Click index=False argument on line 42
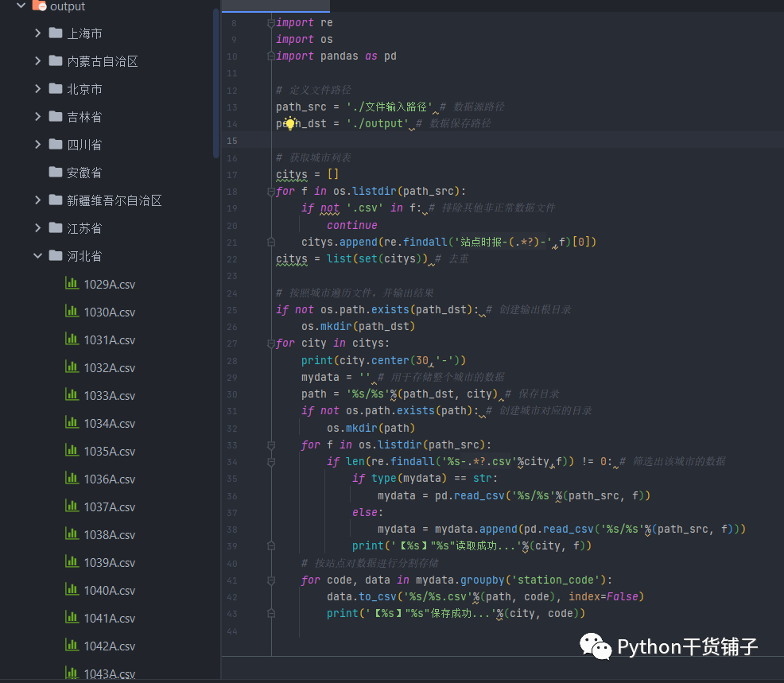This screenshot has height=683, width=784. (x=604, y=596)
